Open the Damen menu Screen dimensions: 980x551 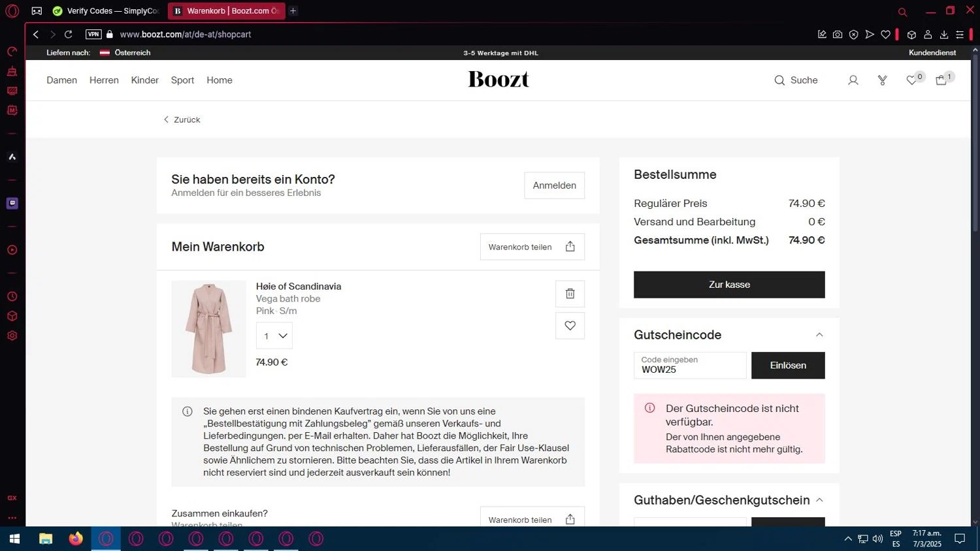61,80
